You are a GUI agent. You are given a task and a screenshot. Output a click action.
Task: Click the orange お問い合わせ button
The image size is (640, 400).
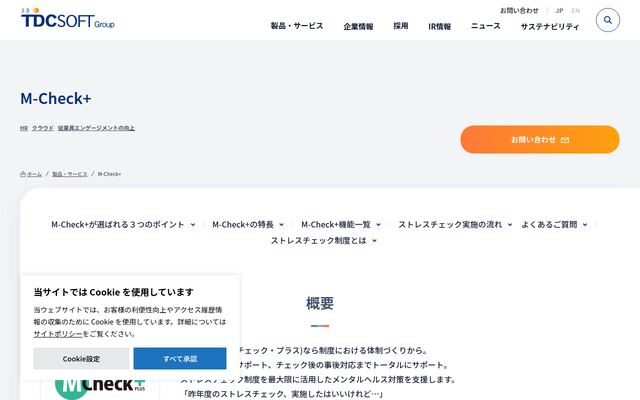540,140
